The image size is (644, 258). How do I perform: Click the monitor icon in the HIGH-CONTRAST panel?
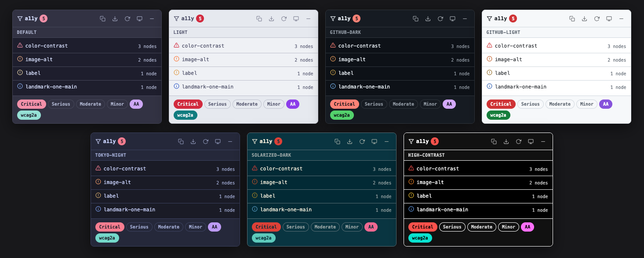coord(531,141)
